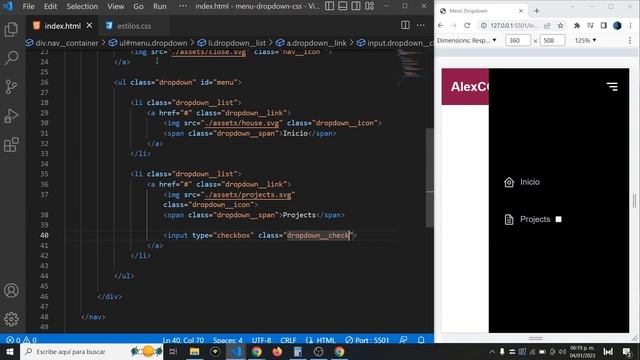Click the code minimap
Image resolution: width=640 pixels, height=360 pixels.
click(410, 67)
